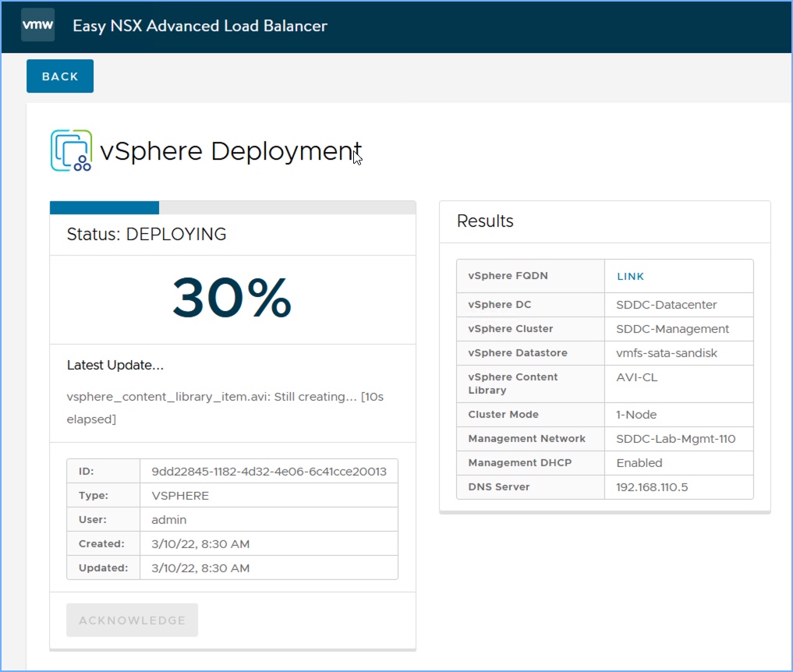Click the 30% progress percentage
793x672 pixels.
click(x=232, y=298)
